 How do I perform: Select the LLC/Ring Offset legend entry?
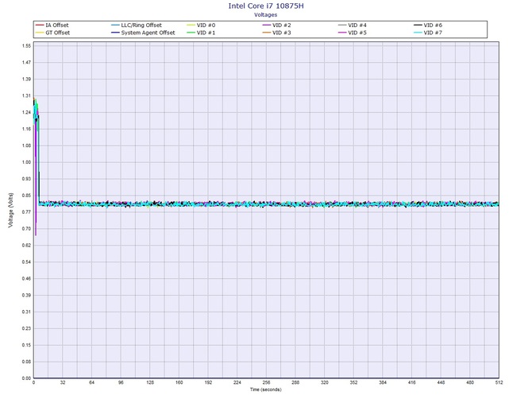coord(137,25)
